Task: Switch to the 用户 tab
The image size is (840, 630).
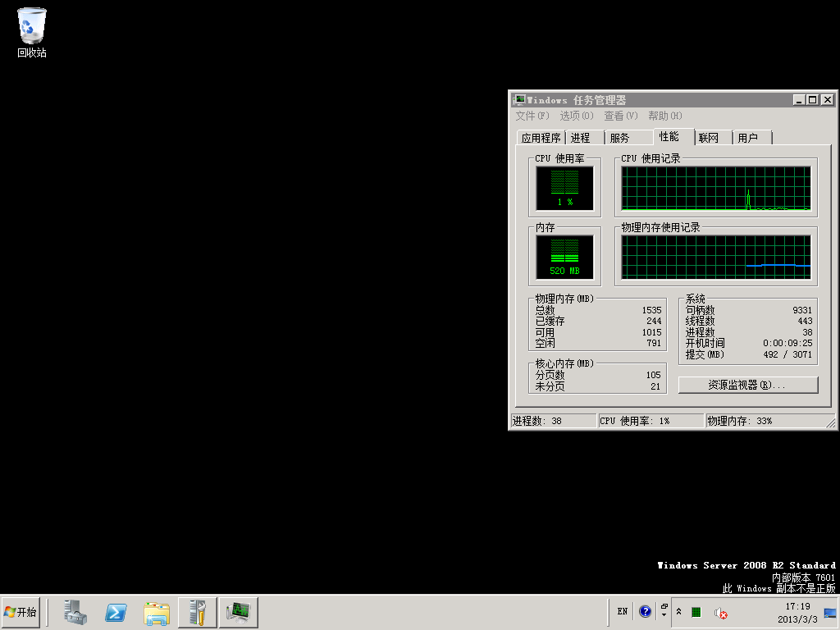Action: click(752, 138)
